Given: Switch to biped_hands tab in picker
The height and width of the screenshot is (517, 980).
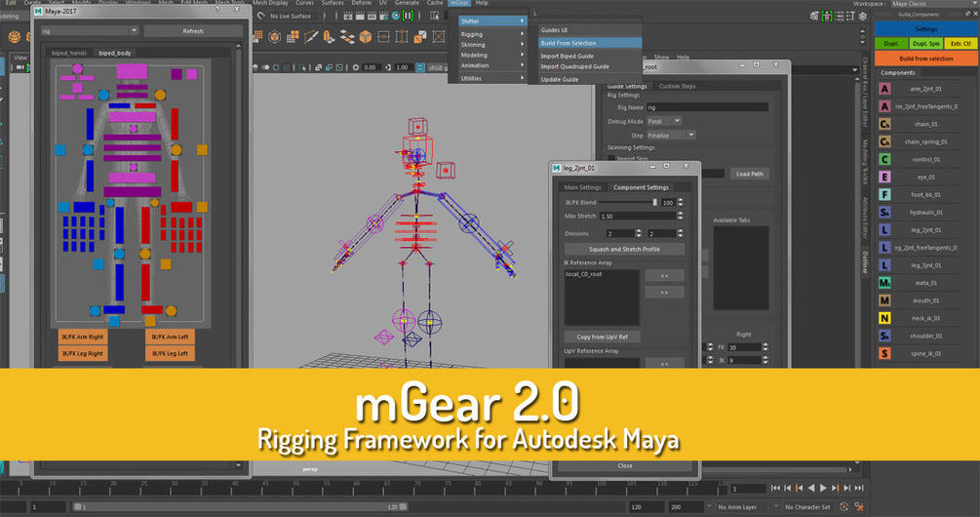Looking at the screenshot, I should [69, 53].
